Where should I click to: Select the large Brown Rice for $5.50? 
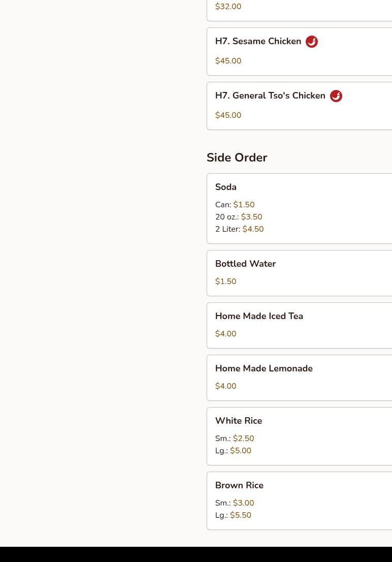tap(233, 515)
